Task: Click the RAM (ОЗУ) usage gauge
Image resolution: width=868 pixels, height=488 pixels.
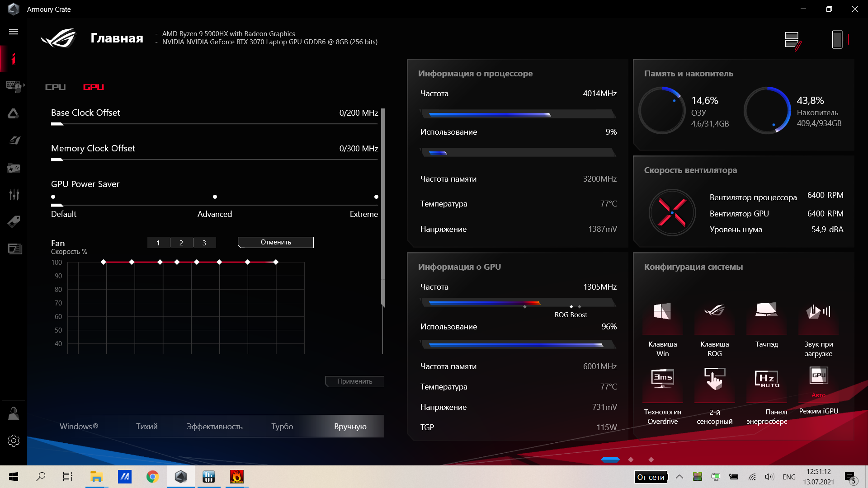Action: [x=662, y=110]
